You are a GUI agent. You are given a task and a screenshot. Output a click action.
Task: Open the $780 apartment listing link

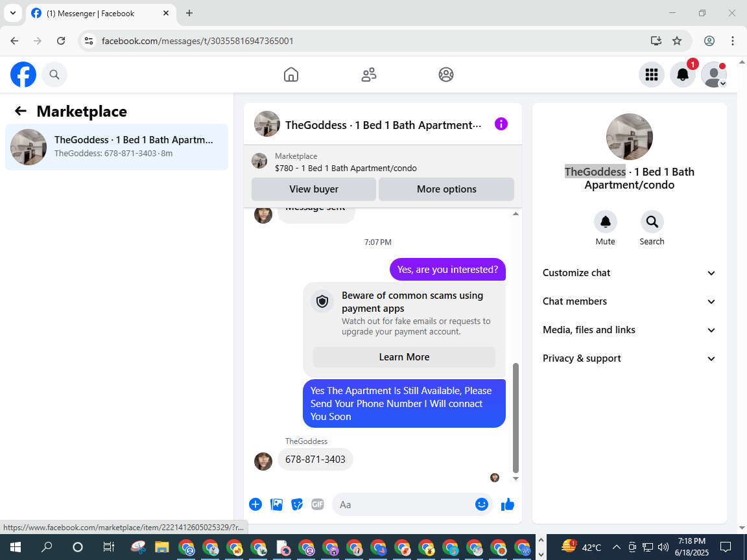pos(346,168)
